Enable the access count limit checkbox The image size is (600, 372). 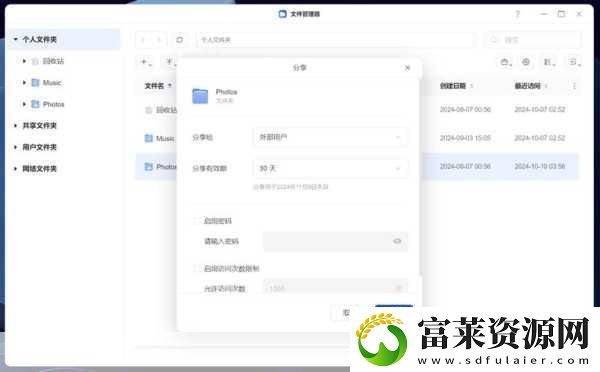196,268
